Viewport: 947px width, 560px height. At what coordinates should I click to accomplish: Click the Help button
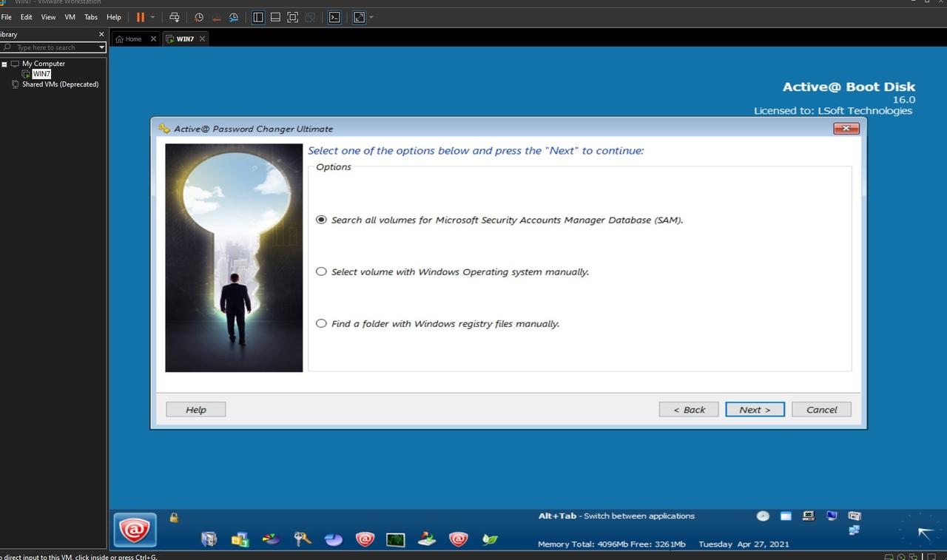coord(196,409)
